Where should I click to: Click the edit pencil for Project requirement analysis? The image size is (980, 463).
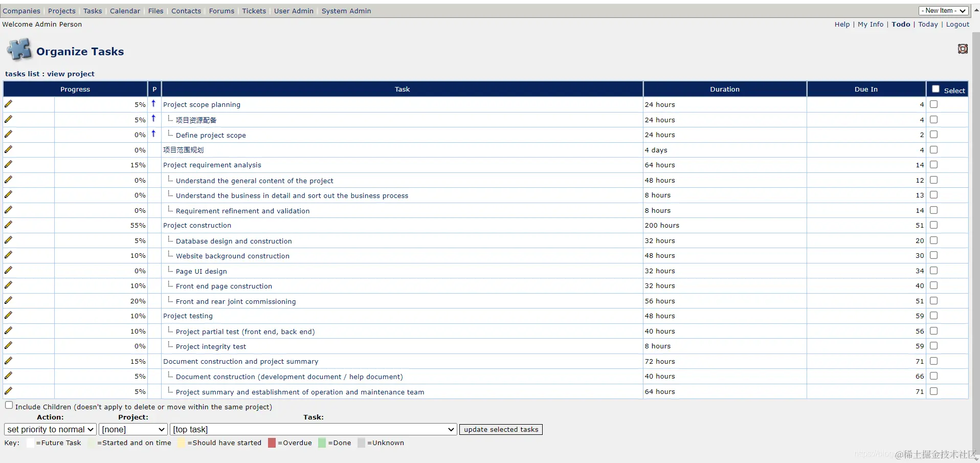(8, 164)
